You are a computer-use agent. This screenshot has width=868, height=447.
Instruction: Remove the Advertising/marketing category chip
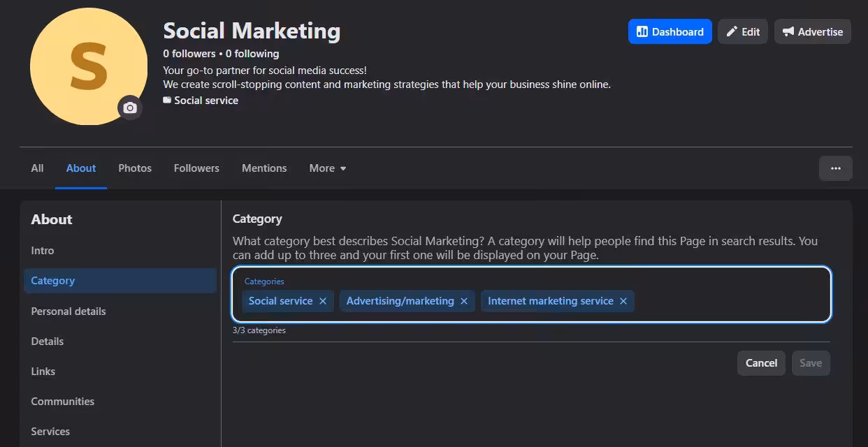click(x=464, y=301)
